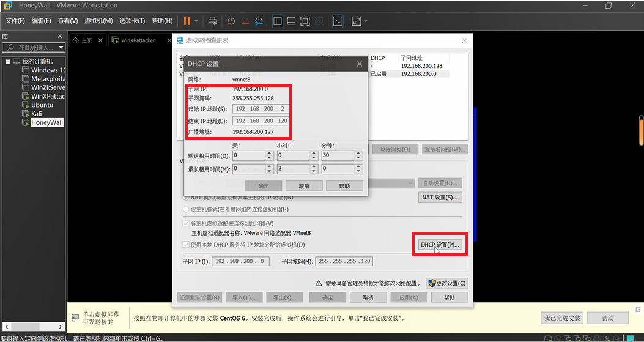
Task: Select HoneyWall in the library tree
Action: 47,122
